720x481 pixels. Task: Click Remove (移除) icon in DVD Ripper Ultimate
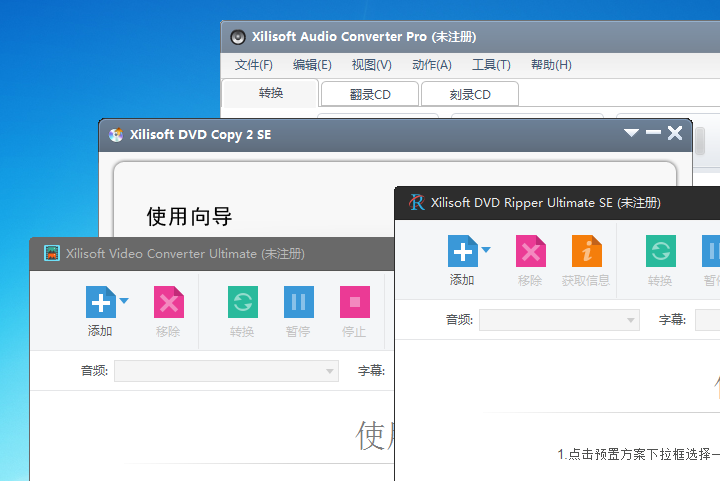click(x=531, y=251)
